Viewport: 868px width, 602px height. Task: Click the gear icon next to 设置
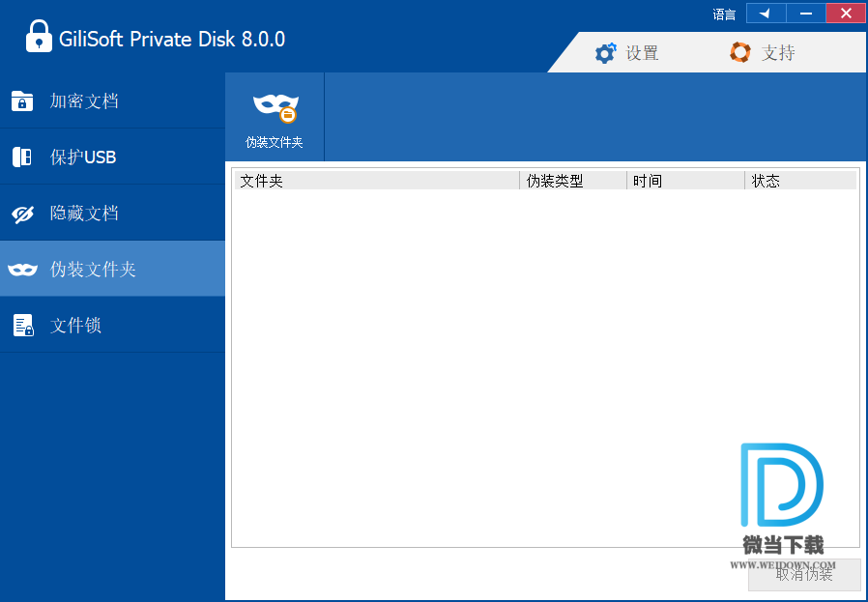[x=605, y=53]
